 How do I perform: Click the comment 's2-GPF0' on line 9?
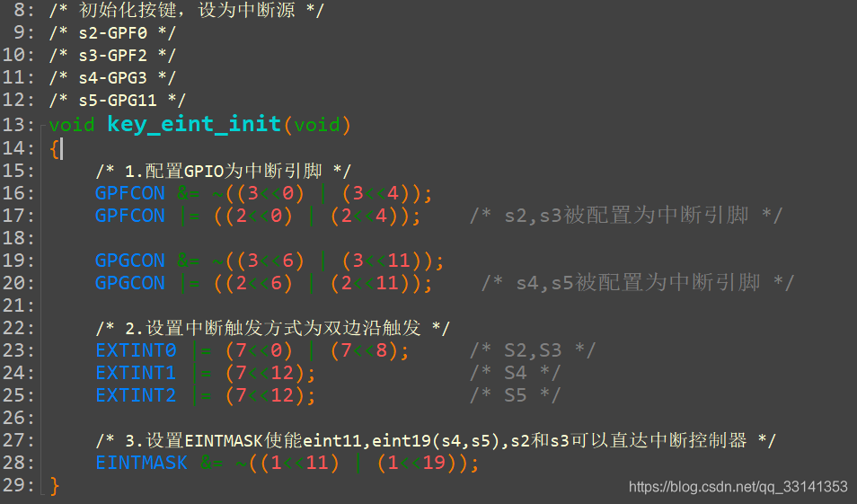point(112,33)
